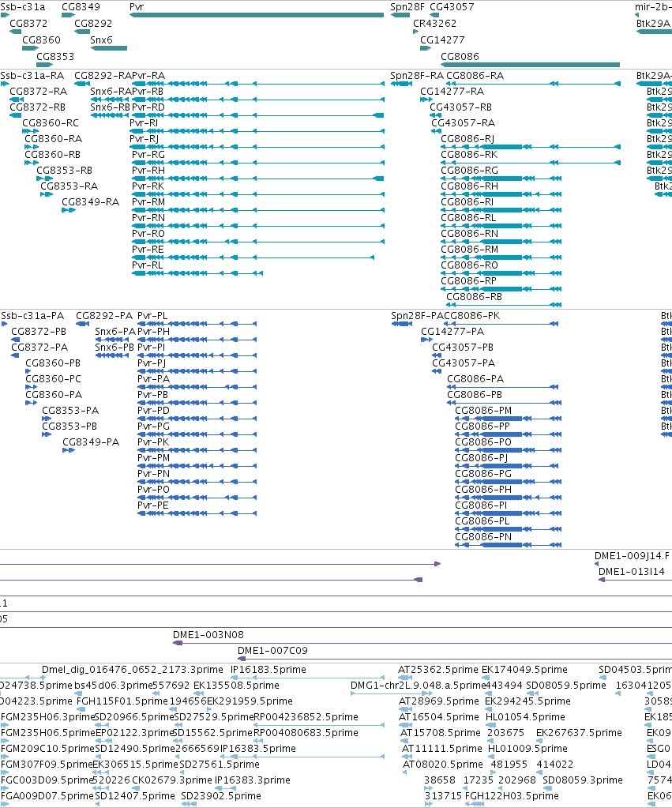Select transcript label 'CG8086-RB'
672x808 pixels.
tap(474, 297)
